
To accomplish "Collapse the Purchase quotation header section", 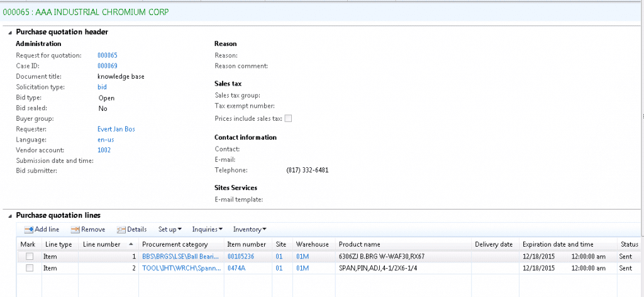I will click(x=10, y=32).
